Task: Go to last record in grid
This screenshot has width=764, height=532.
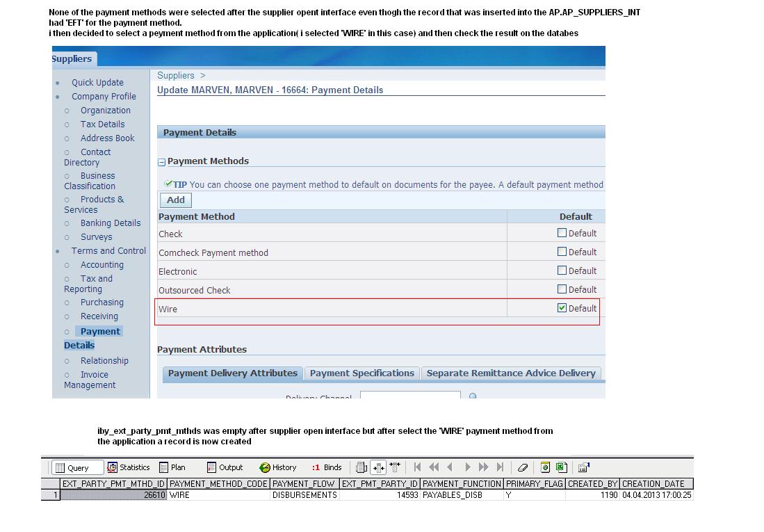Action: 500,467
